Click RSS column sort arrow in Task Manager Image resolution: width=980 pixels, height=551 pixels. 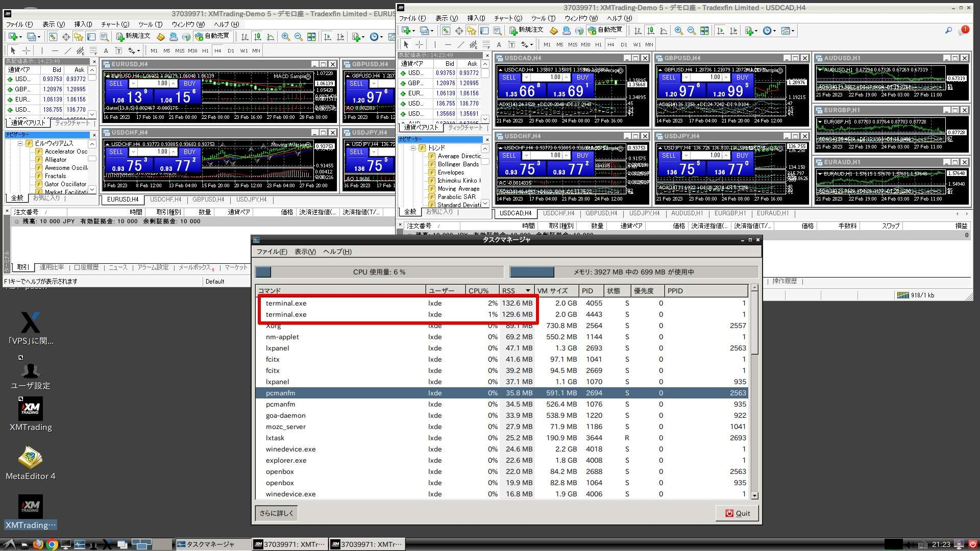click(x=528, y=291)
